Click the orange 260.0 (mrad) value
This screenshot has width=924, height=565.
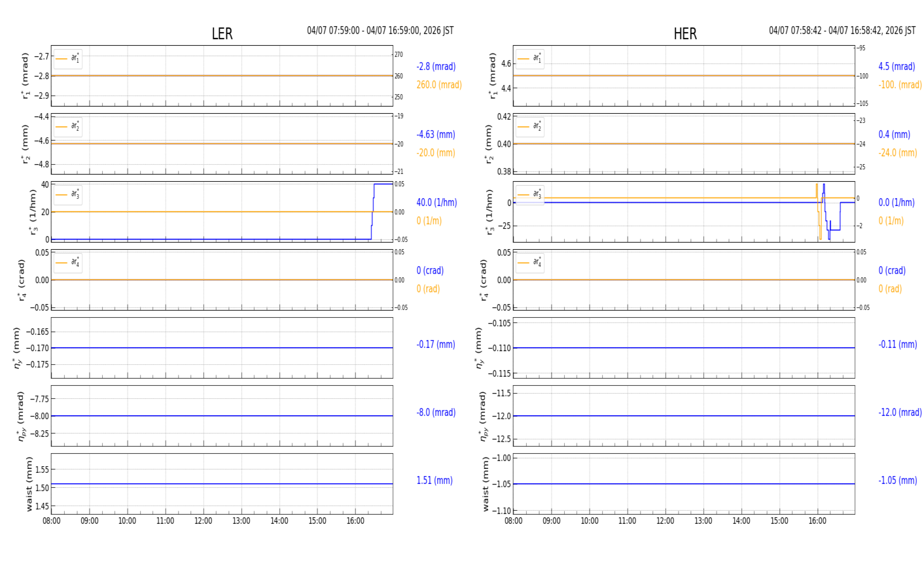click(x=439, y=85)
